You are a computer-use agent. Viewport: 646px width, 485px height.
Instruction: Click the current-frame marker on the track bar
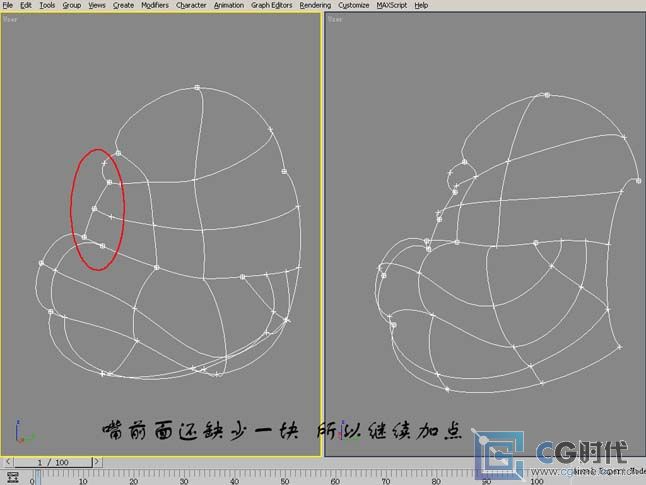(38, 477)
